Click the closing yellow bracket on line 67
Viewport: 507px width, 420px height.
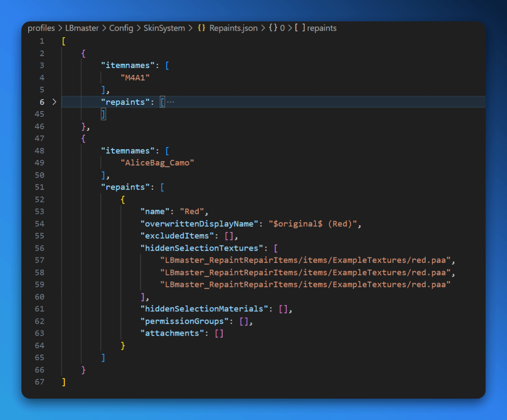[x=64, y=382]
